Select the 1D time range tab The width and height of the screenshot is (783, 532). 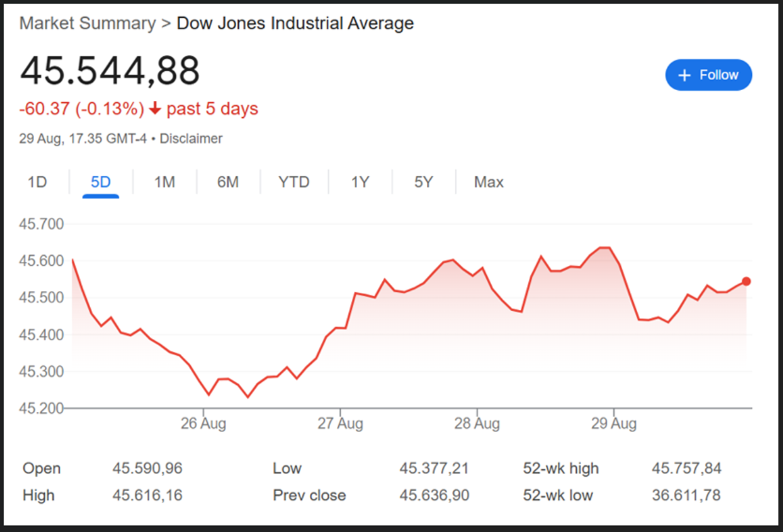tap(37, 182)
